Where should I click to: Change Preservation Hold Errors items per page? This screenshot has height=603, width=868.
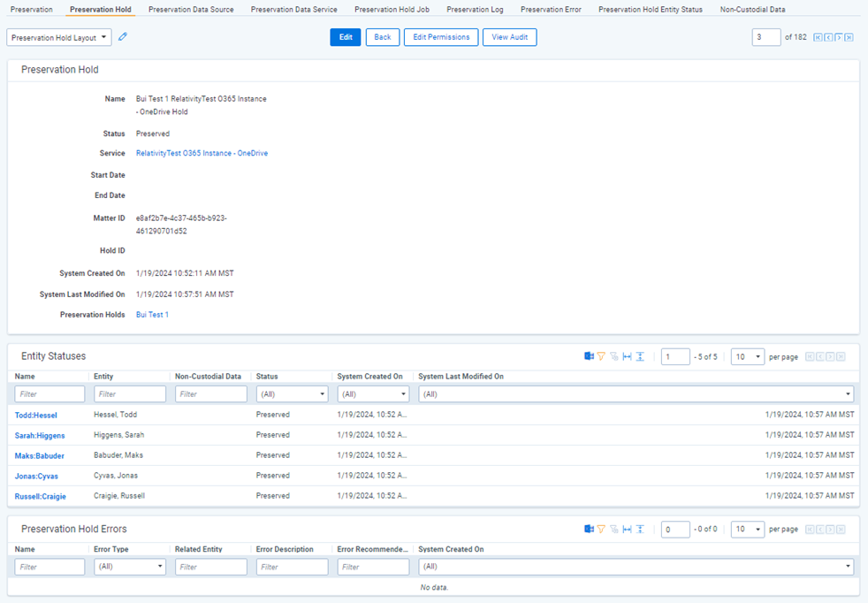pos(747,530)
